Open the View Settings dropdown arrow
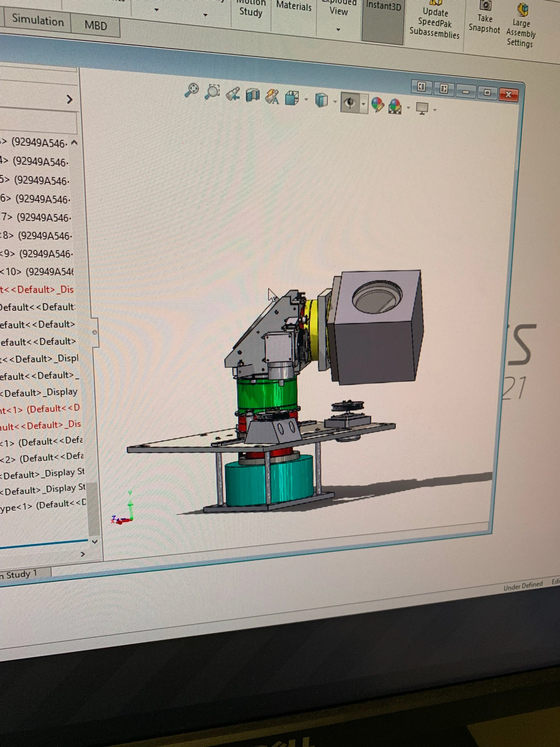Screen dimensions: 560x747 435,109
